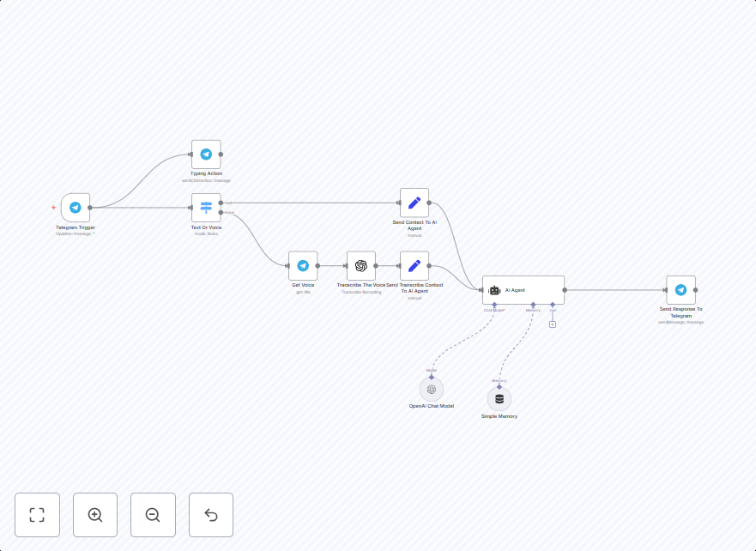This screenshot has width=756, height=551.
Task: Click the 'OpenAI Chat Model' label text
Action: tap(432, 406)
